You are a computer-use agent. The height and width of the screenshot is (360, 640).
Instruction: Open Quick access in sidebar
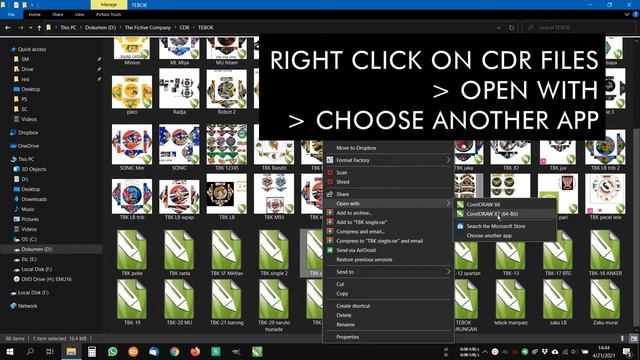click(x=32, y=49)
